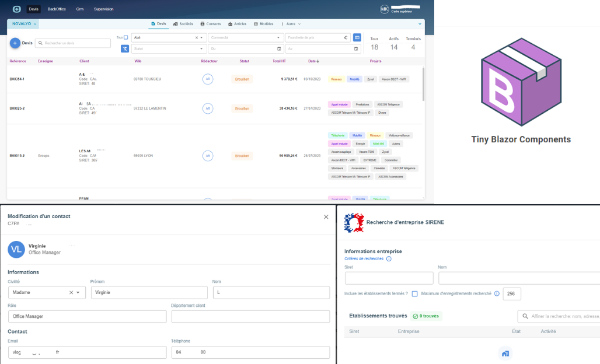The height and width of the screenshot is (364, 600).
Task: Switch to the Contacts tab
Action: point(211,24)
